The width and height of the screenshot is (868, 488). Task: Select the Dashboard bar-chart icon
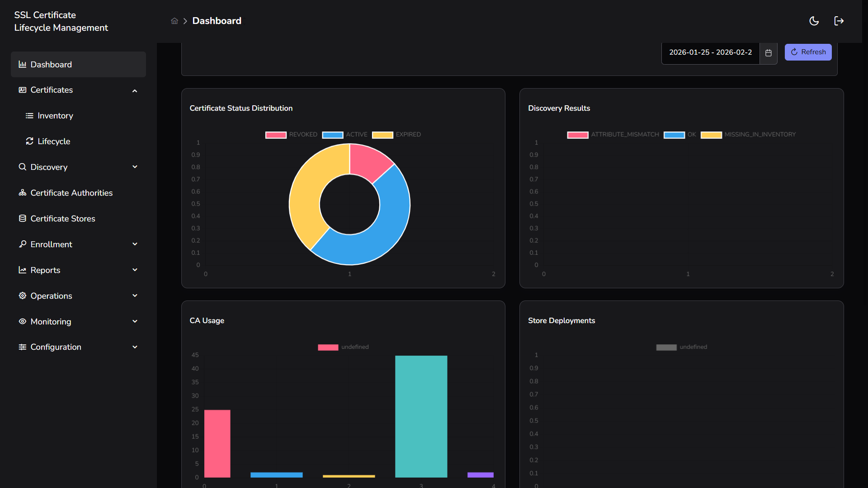coord(23,64)
